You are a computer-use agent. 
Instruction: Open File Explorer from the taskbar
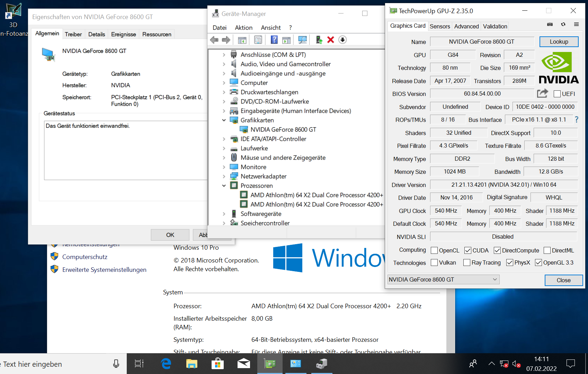click(x=192, y=364)
